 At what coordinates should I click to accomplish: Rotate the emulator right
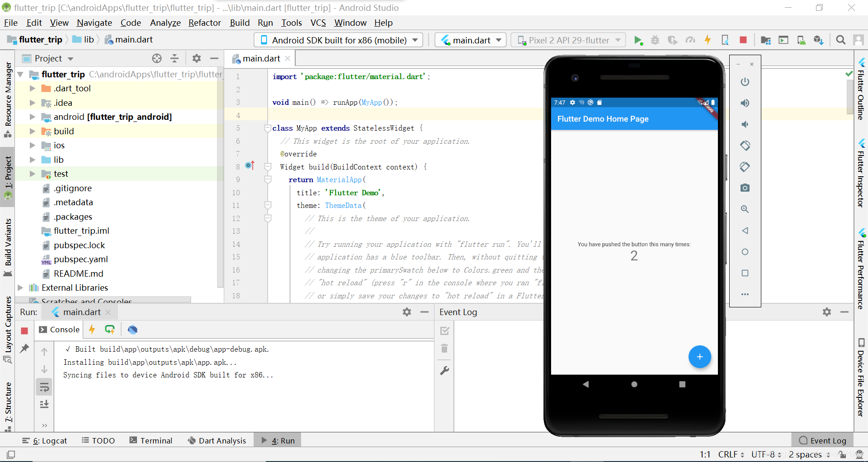pos(745,167)
